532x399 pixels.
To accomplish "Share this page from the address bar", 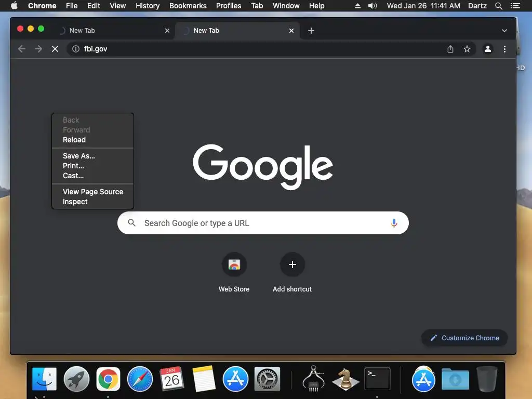I will point(450,49).
